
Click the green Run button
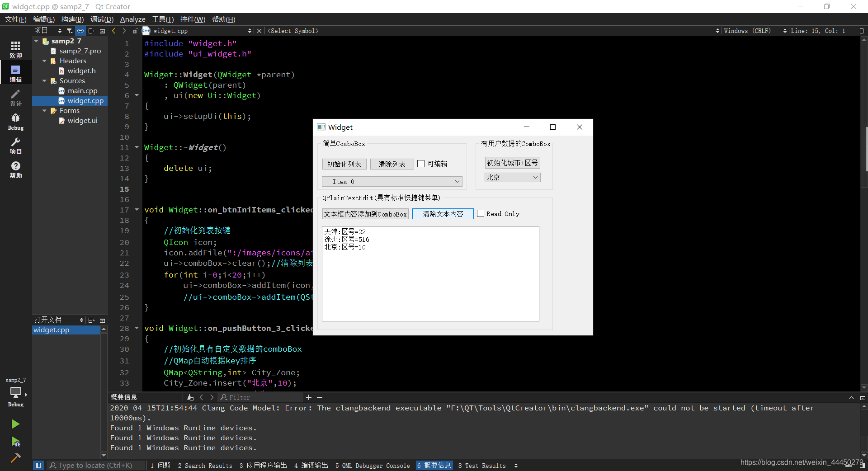[15, 424]
